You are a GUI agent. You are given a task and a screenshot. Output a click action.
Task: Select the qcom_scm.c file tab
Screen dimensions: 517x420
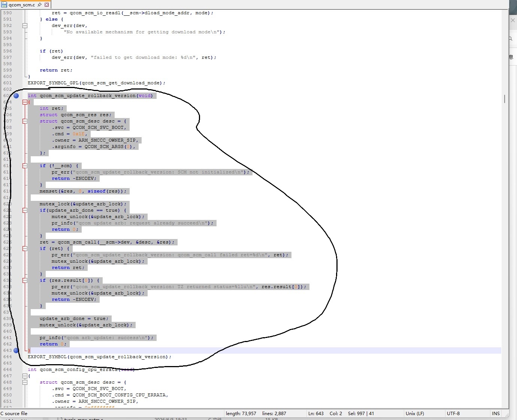click(x=26, y=4)
